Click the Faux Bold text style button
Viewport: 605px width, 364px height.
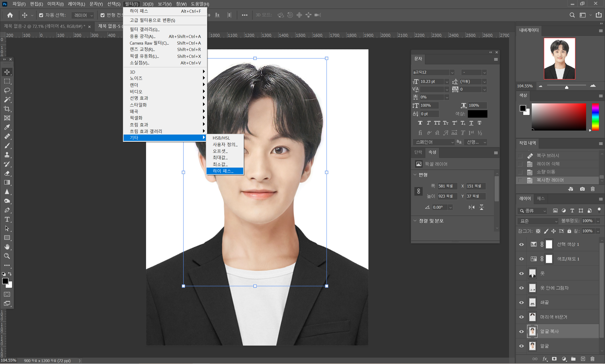click(x=420, y=123)
